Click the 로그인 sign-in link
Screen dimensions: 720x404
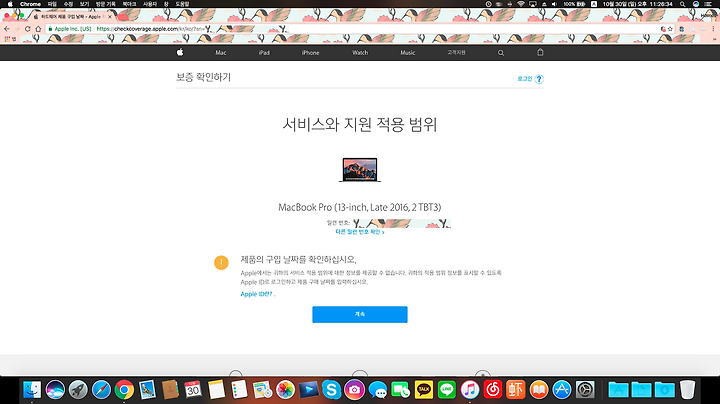pos(524,79)
